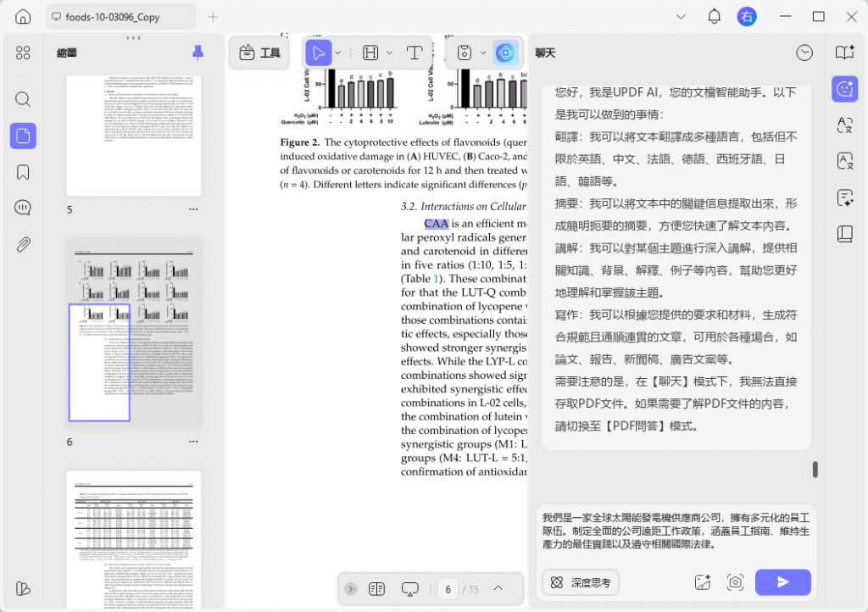The image size is (868, 612).
Task: Open the notifications bell
Action: pos(714,17)
